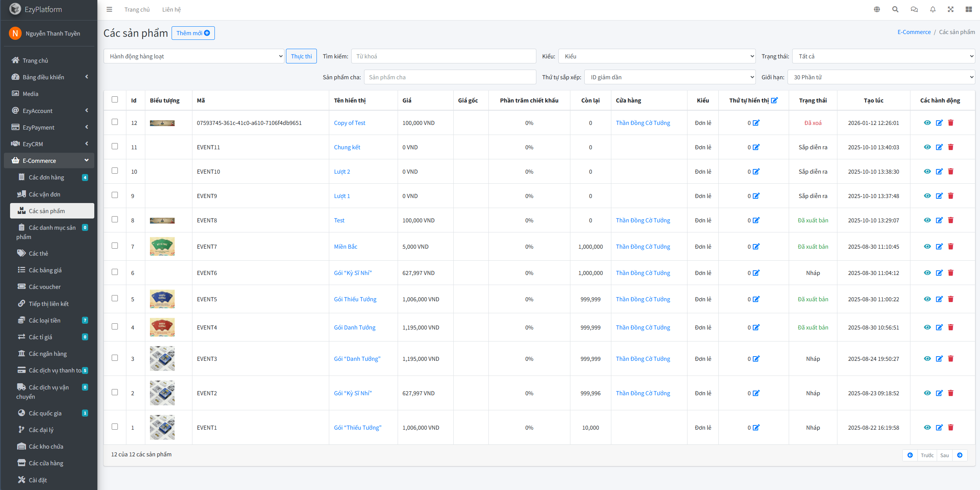Edit display order for EVENT5 row
The image size is (980, 490).
pyautogui.click(x=756, y=299)
